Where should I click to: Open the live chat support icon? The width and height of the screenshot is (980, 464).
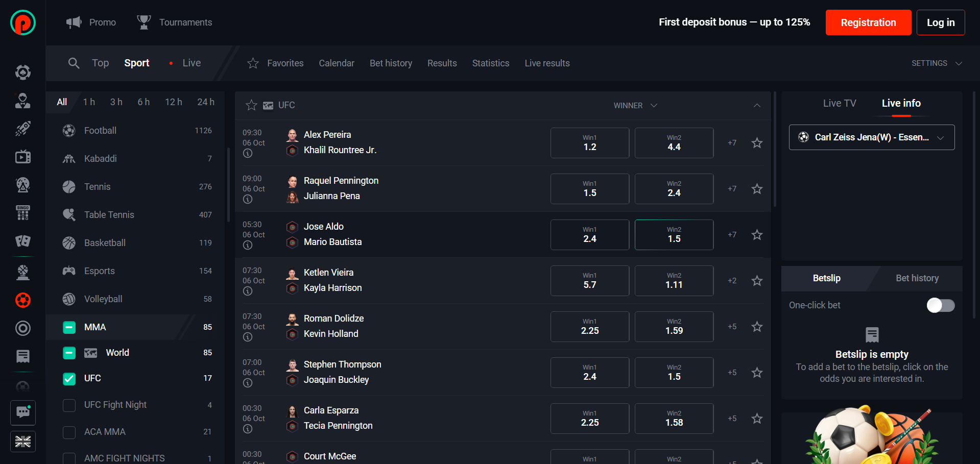pos(23,412)
